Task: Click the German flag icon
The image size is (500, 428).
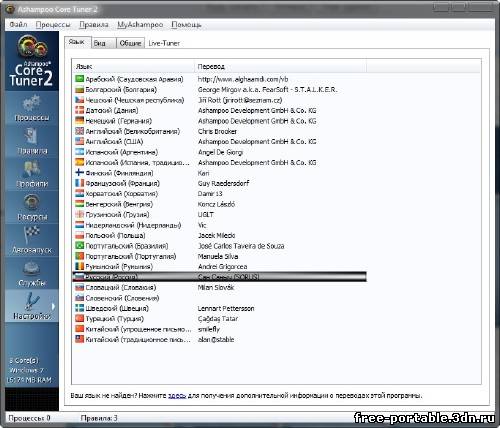Action: (x=79, y=121)
